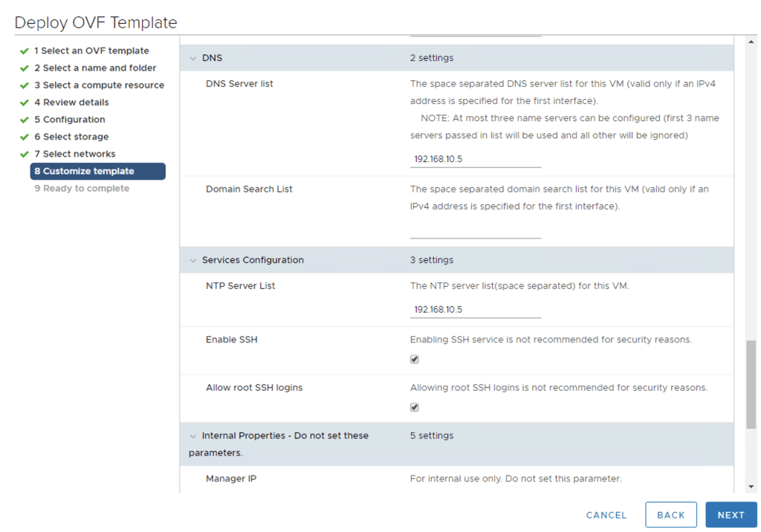The width and height of the screenshot is (761, 532).
Task: Click green checkmark next to Select storage
Action: coord(25,137)
